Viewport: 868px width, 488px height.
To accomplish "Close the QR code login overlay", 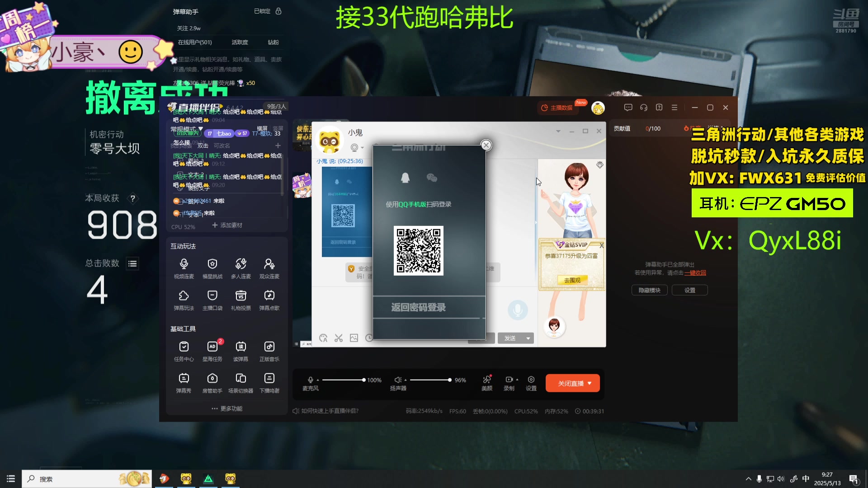I will [x=486, y=145].
